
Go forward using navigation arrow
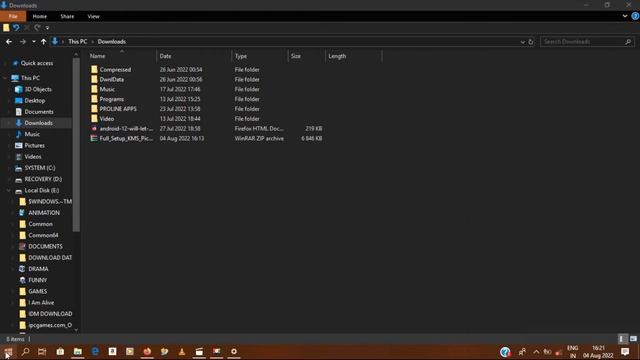pos(22,42)
